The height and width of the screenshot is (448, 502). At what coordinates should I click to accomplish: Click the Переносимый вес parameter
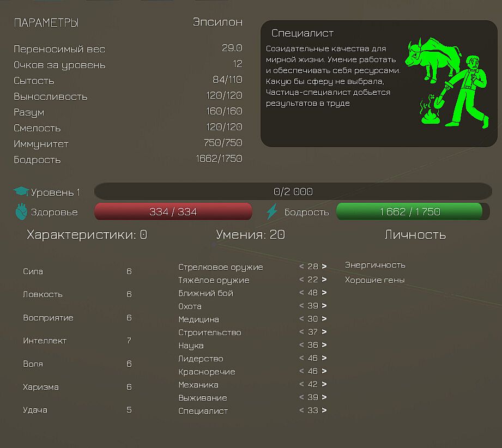tap(59, 49)
